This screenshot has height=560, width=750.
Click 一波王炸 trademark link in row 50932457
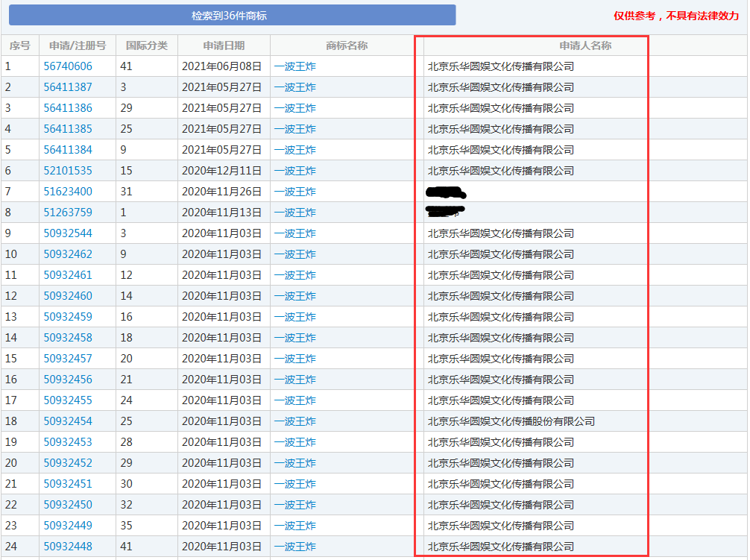[295, 359]
